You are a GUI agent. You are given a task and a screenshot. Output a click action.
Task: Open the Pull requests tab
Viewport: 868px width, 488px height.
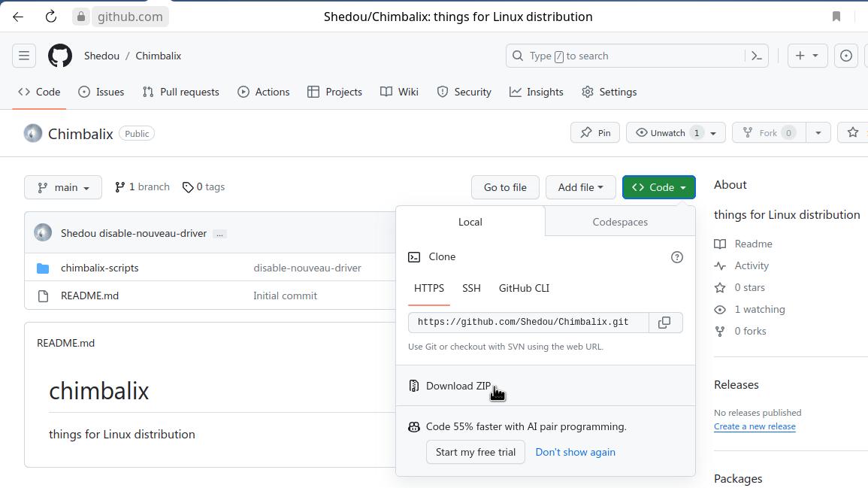(x=181, y=92)
